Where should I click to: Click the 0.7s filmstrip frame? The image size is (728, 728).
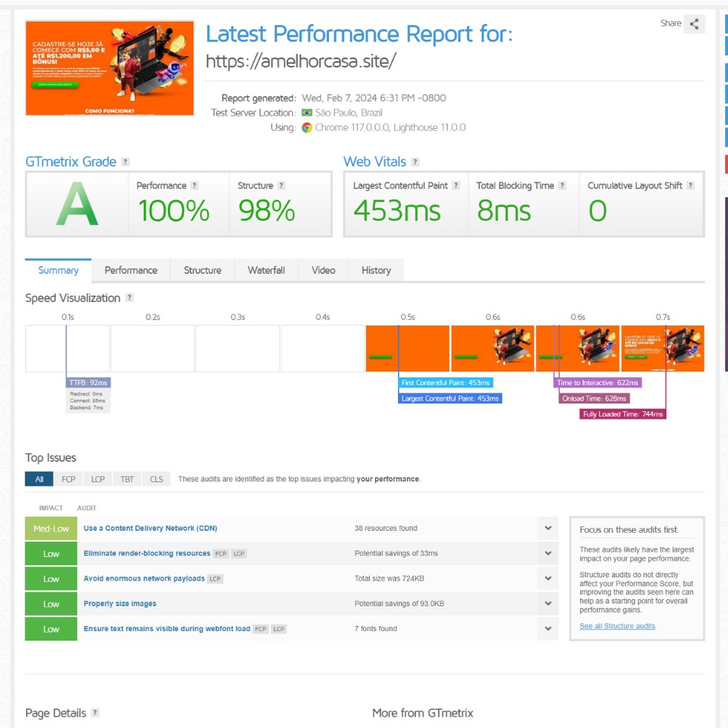tap(662, 348)
